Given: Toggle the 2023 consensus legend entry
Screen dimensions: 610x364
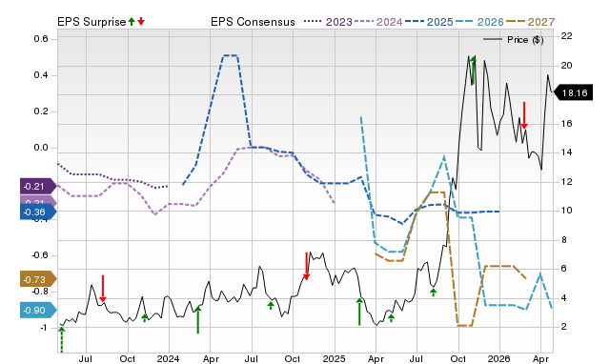Looking at the screenshot, I should [x=328, y=22].
